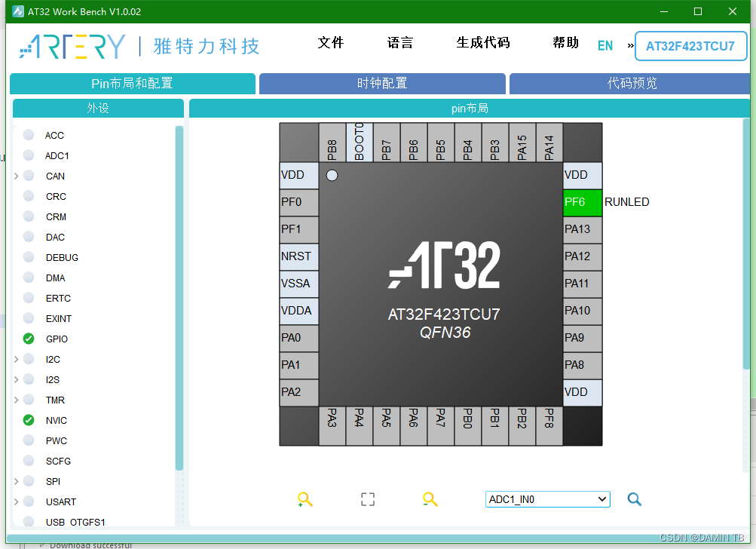
Task: Select the USB_OTGFS1 peripheral entry
Action: point(75,522)
